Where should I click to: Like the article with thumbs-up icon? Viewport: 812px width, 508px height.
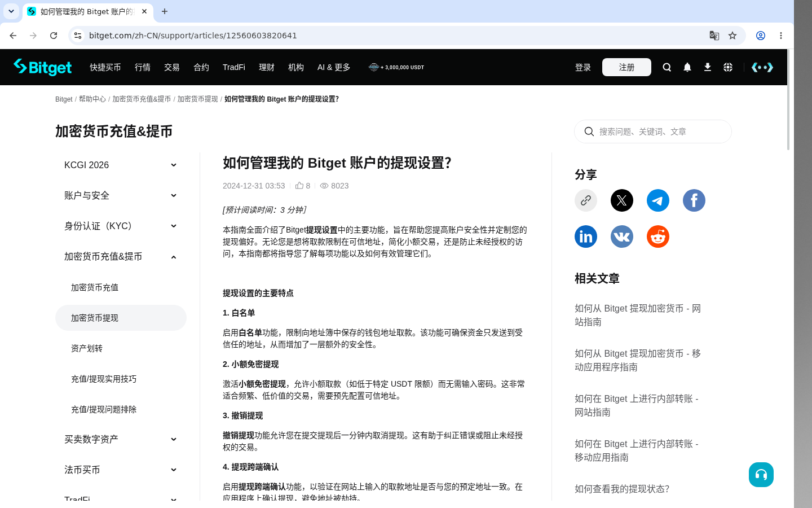[299, 185]
